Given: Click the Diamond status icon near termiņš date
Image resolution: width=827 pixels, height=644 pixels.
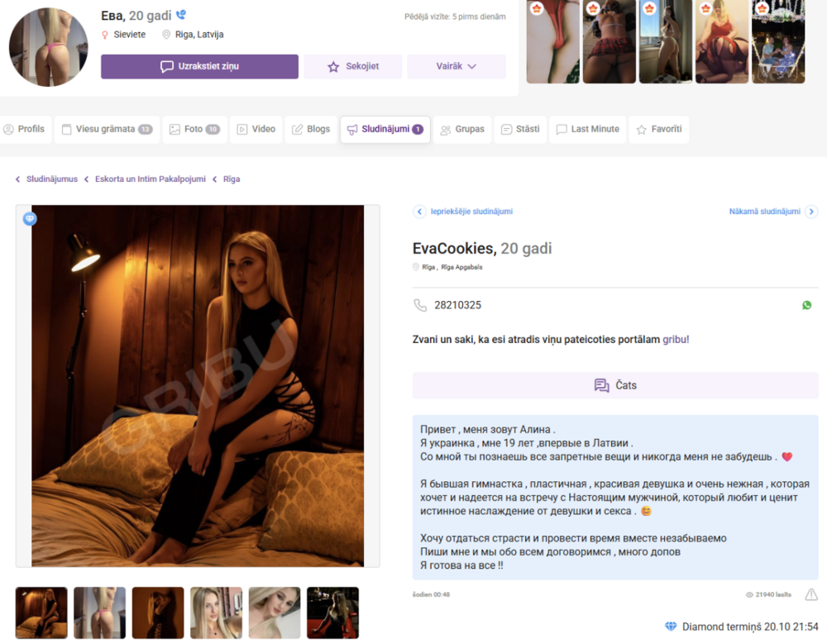Looking at the screenshot, I should point(672,627).
